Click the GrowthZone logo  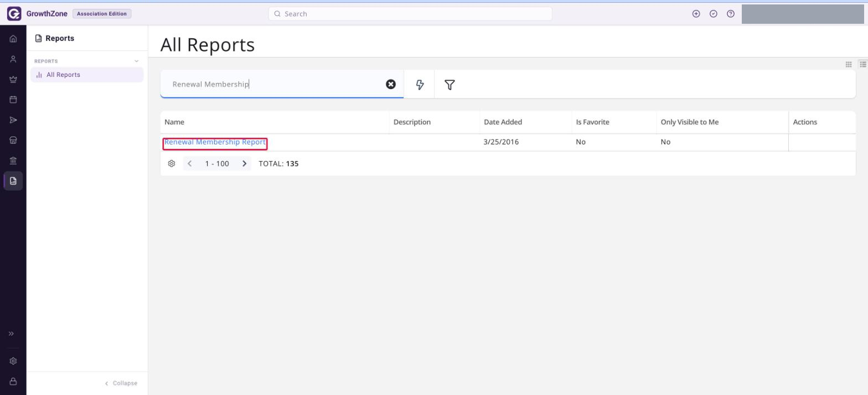pyautogui.click(x=37, y=14)
